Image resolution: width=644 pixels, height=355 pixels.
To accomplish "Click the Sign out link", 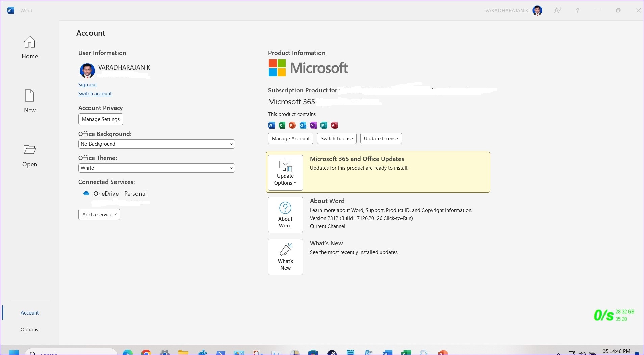I will point(87,85).
